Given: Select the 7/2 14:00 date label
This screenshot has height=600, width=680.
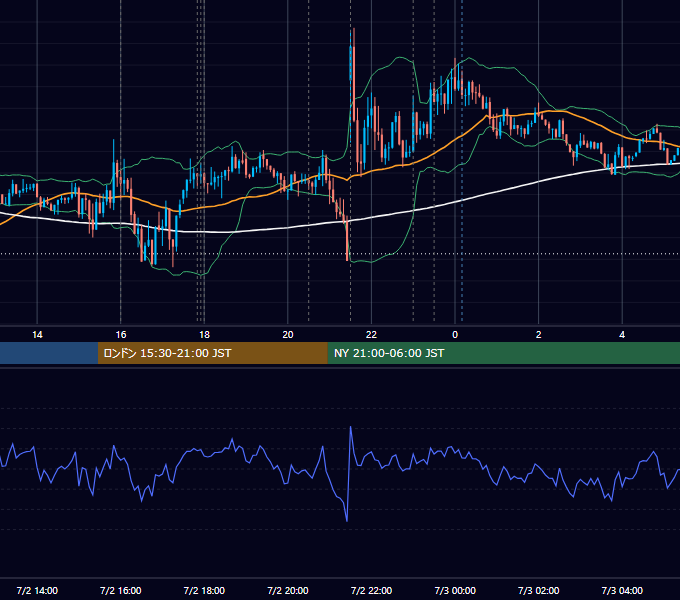Looking at the screenshot, I should [37, 590].
